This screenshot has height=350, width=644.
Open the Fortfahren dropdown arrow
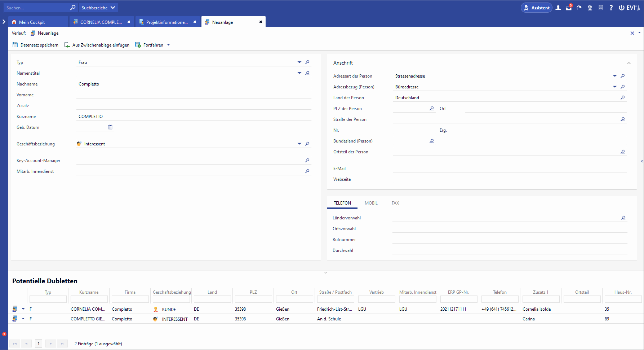pos(168,45)
